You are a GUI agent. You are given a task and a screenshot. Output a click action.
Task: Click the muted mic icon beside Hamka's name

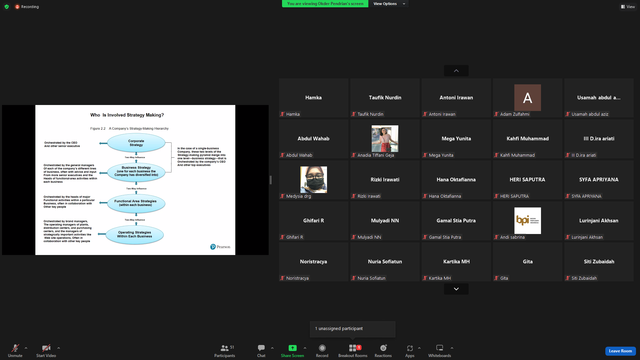(x=282, y=114)
